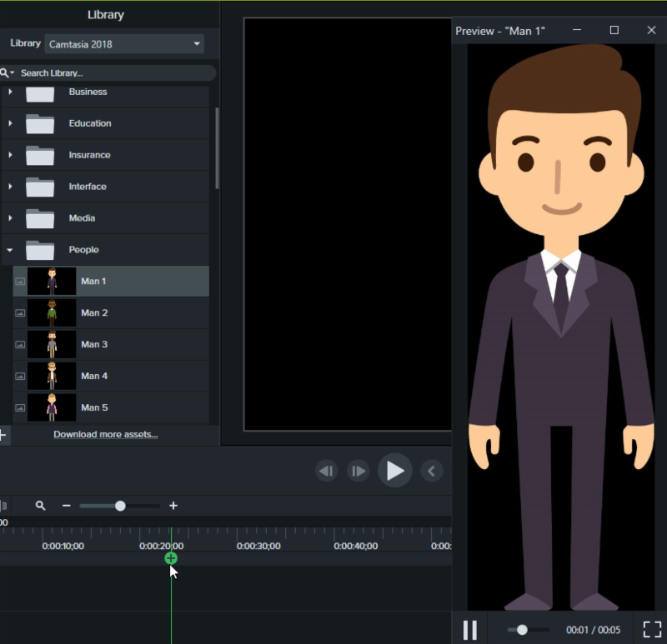Select the Man 3 asset
Viewport: 667px width, 644px height.
(x=94, y=344)
